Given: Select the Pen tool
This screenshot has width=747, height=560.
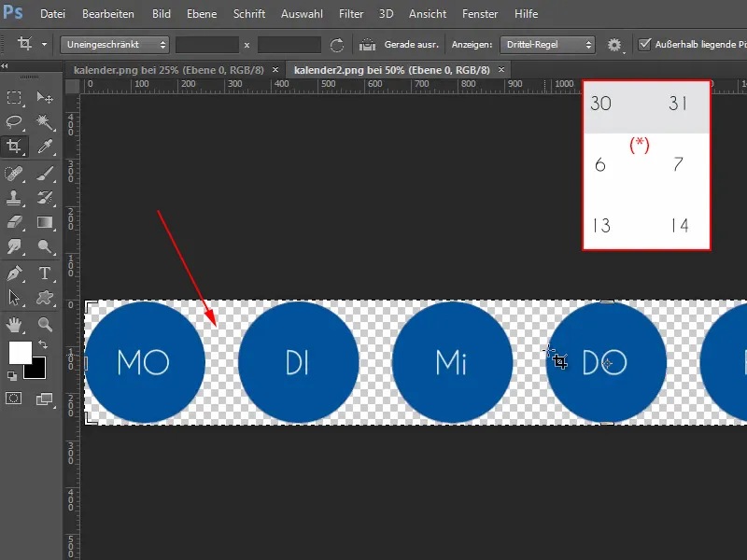Looking at the screenshot, I should (14, 273).
